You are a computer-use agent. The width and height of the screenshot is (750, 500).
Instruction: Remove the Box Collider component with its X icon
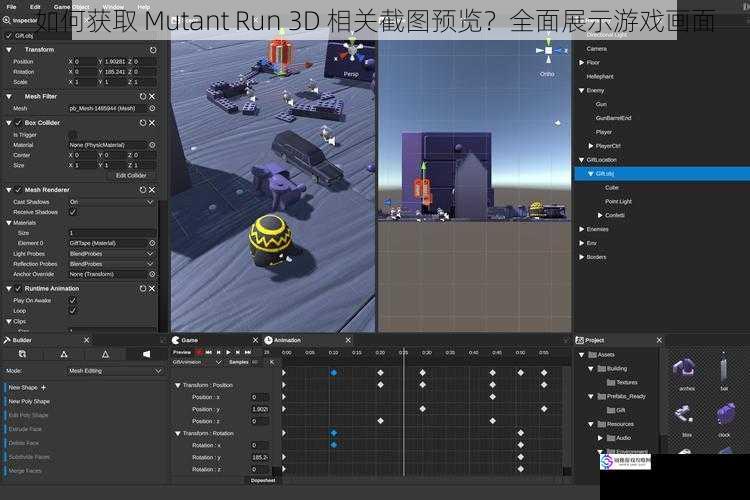click(152, 123)
